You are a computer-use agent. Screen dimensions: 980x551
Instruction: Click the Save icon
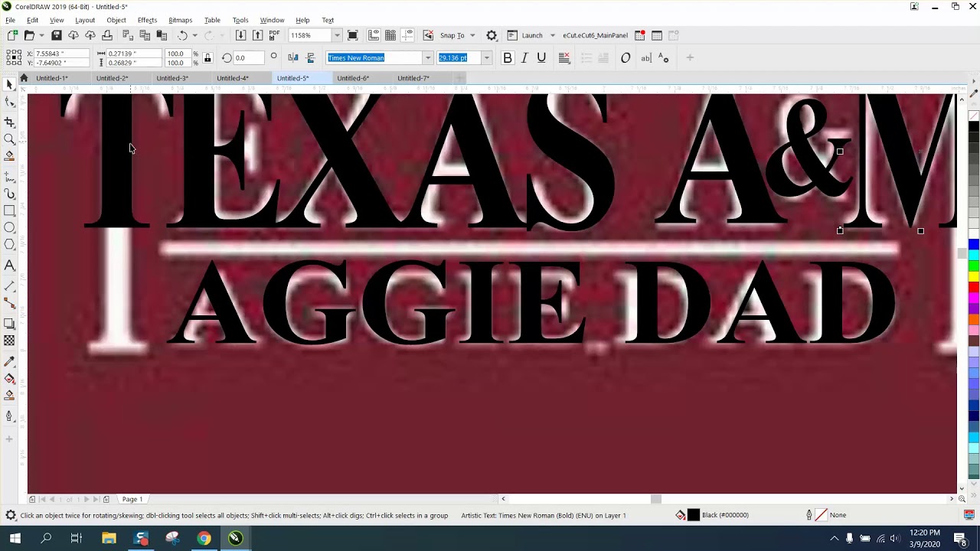click(57, 35)
